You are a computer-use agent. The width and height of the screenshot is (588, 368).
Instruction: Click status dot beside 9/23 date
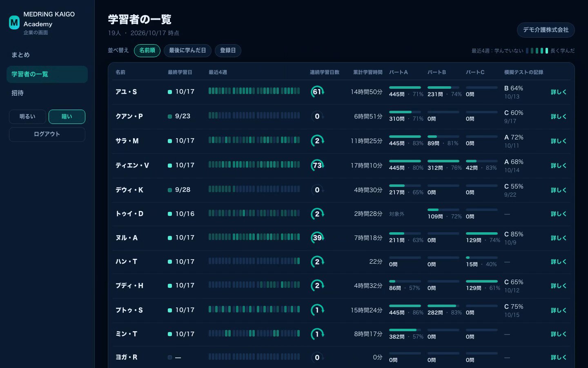click(170, 117)
